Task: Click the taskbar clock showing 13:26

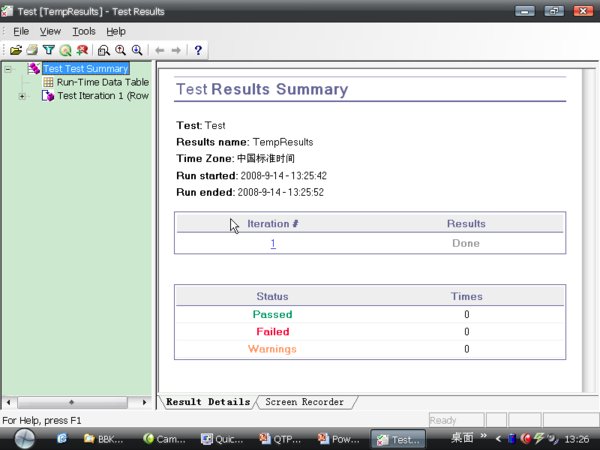Action: click(577, 439)
